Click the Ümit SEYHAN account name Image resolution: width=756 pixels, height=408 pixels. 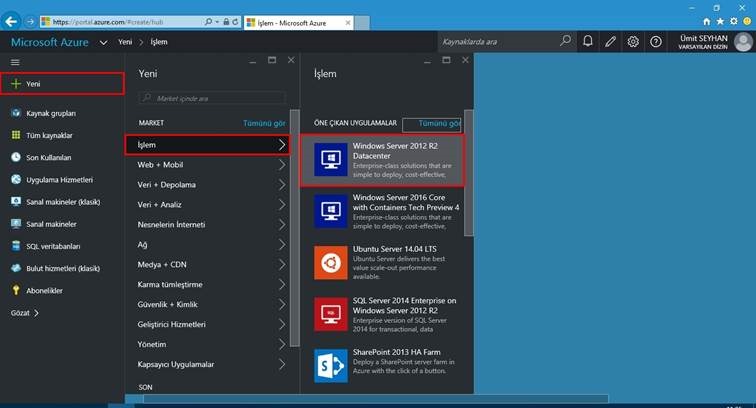[x=703, y=38]
